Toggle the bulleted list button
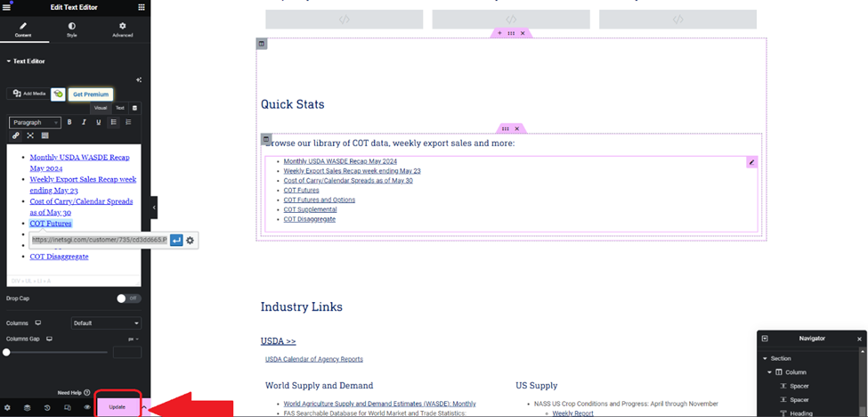868x417 pixels. 113,122
